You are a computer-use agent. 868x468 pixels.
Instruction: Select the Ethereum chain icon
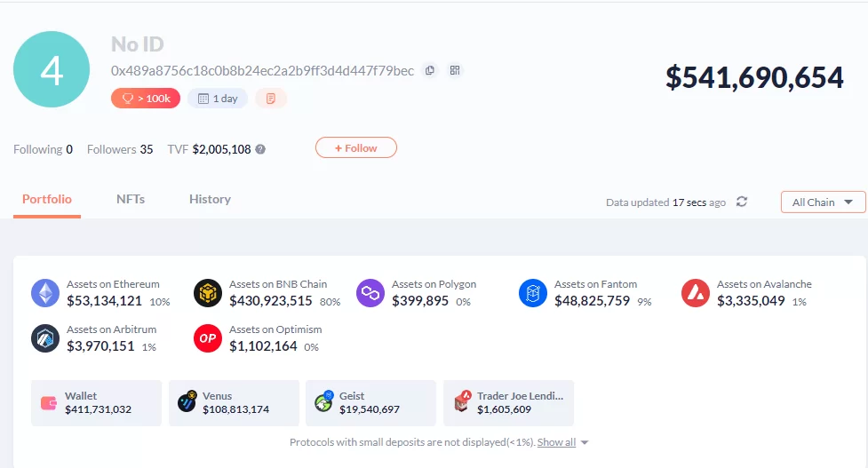[x=45, y=293]
